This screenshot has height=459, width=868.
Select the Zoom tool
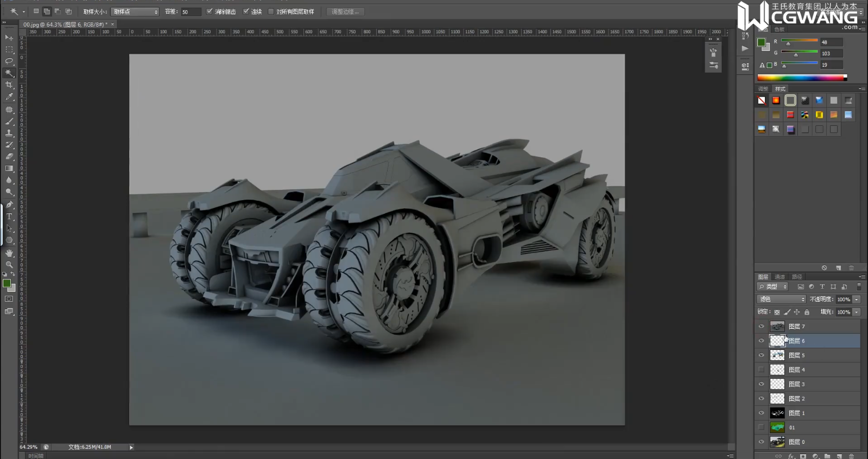[x=9, y=265]
